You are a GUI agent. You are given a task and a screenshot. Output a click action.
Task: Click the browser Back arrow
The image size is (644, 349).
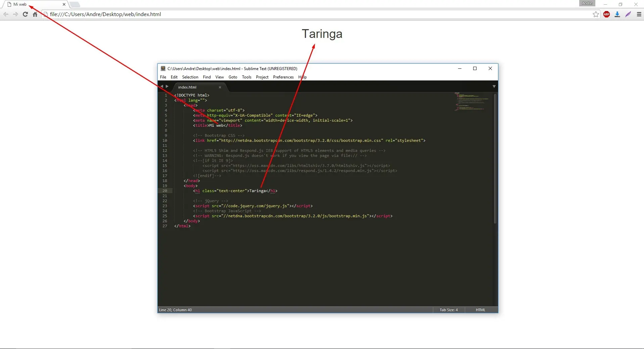click(x=6, y=14)
